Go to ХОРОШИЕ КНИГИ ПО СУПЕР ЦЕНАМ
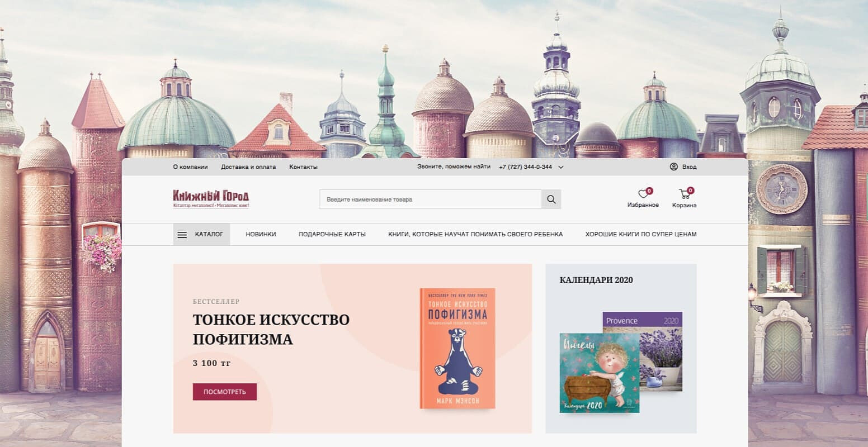This screenshot has height=447, width=868. (641, 235)
